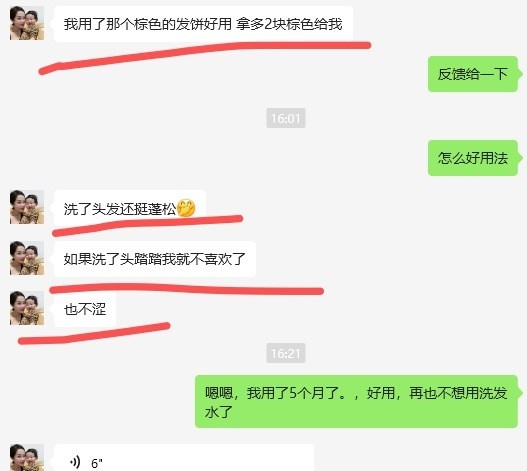527x471 pixels.
Task: Open sender avatar beside the 也不涩 message
Action: coord(27,308)
